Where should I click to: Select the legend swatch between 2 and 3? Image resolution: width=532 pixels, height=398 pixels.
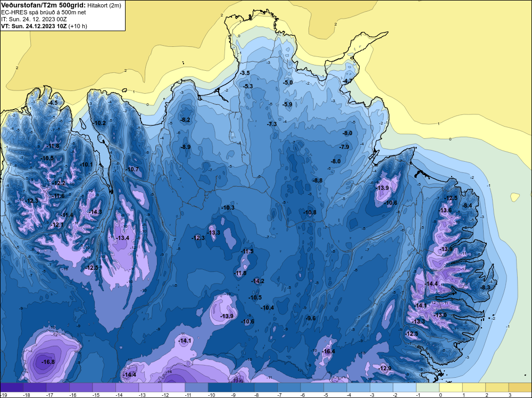497,388
